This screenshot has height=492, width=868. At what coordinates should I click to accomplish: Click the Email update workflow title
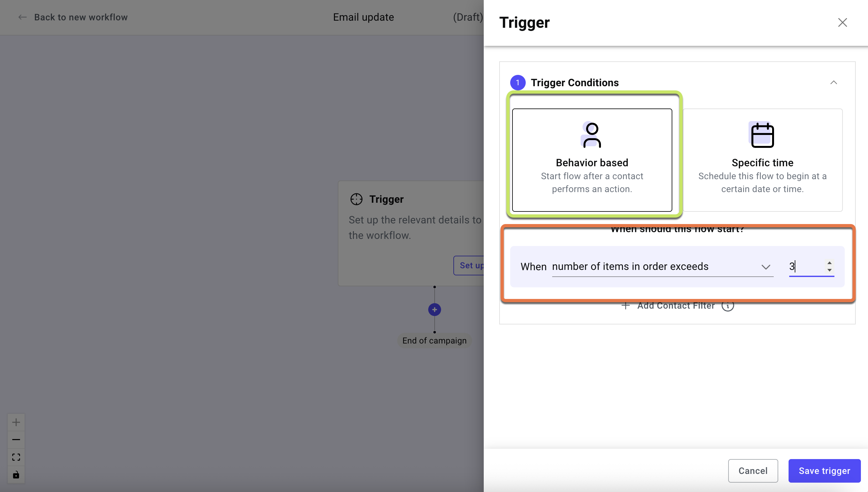(363, 17)
